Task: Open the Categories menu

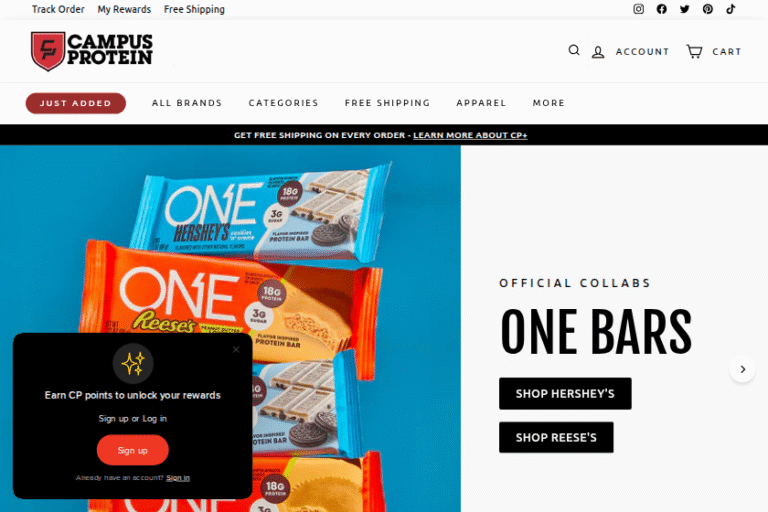Action: point(284,103)
